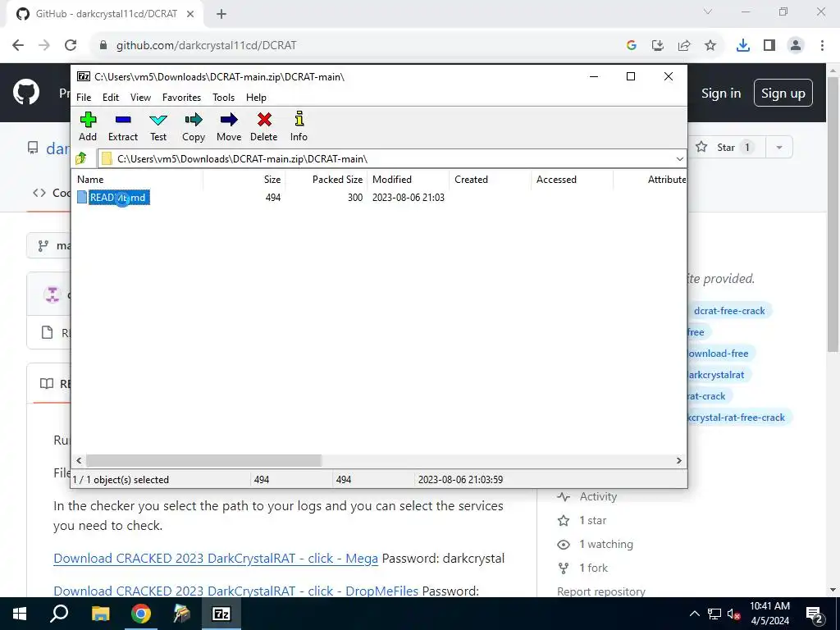Open a new Chrome tab
This screenshot has width=840, height=630.
221,14
